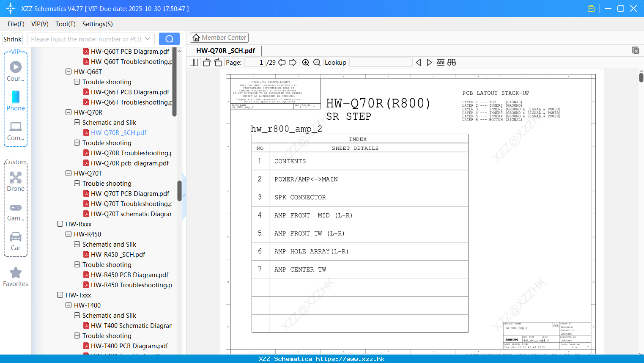The width and height of the screenshot is (644, 363).
Task: Click the Lookup text field
Action: pos(381,63)
